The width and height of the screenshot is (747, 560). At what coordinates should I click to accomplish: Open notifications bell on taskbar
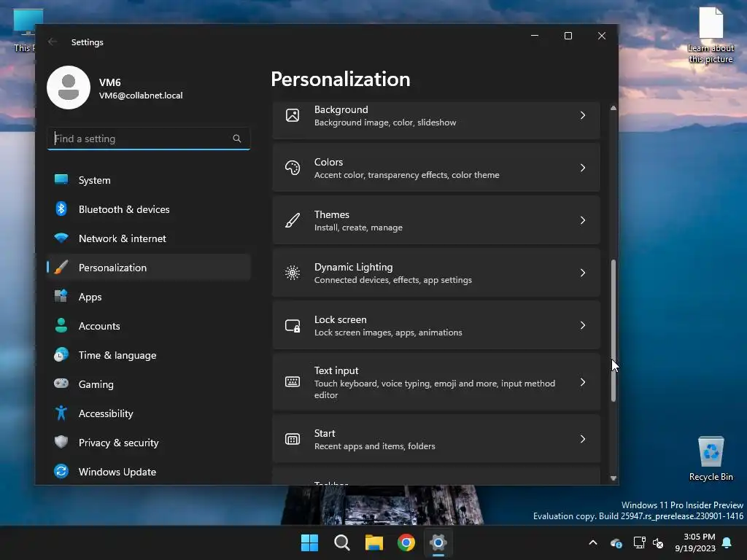click(x=727, y=542)
